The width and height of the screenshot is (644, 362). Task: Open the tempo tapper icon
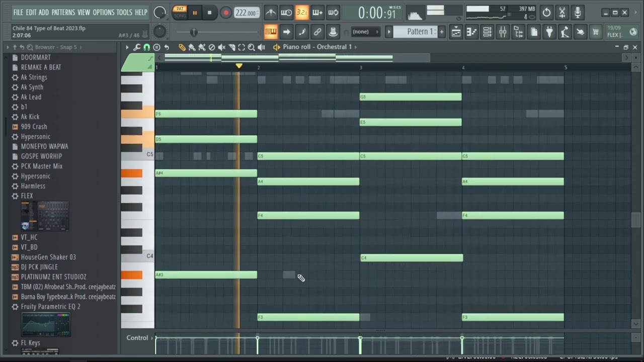coord(565,32)
